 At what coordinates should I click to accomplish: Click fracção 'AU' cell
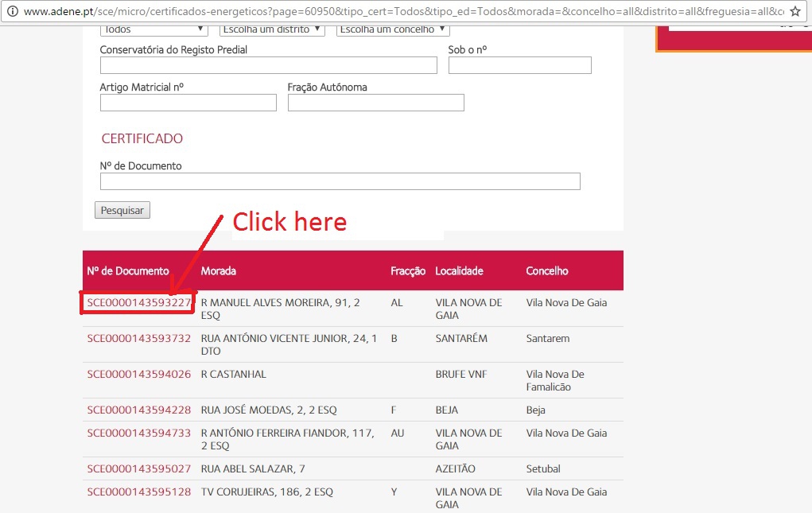click(x=397, y=433)
